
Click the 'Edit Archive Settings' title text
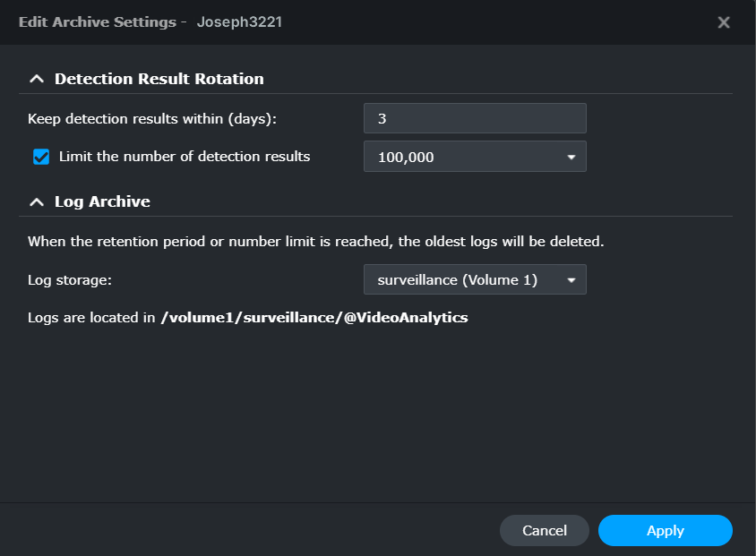(x=97, y=22)
